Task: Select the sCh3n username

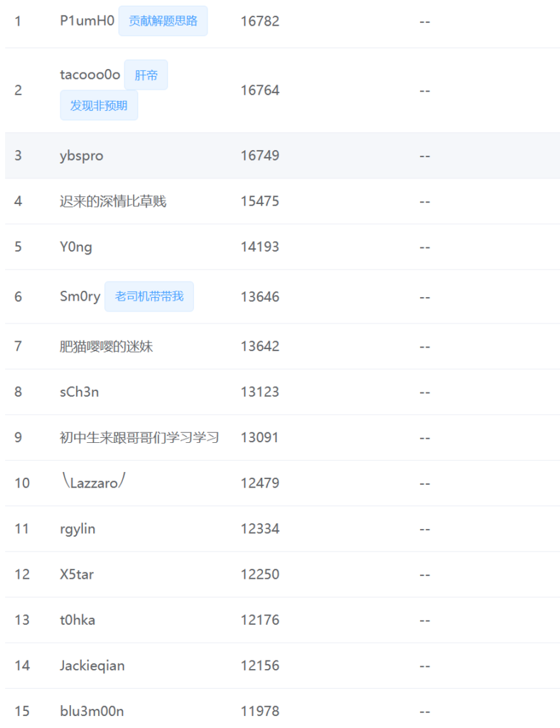Action: [x=80, y=392]
